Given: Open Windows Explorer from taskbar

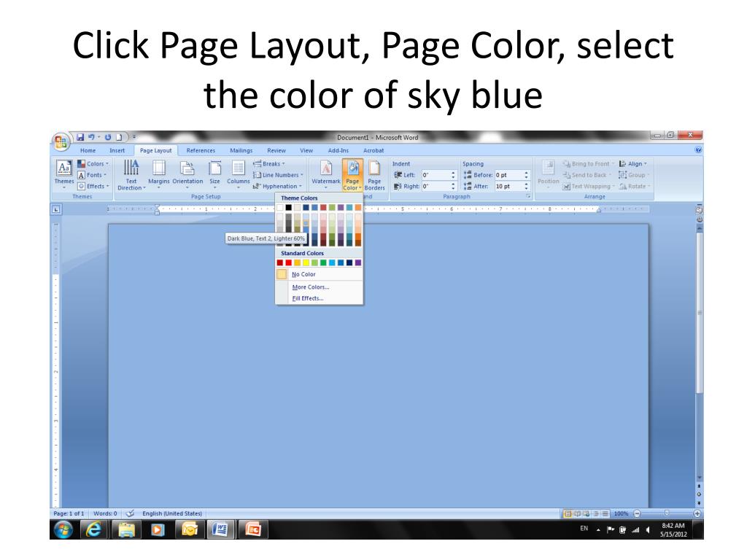Looking at the screenshot, I should [x=125, y=529].
